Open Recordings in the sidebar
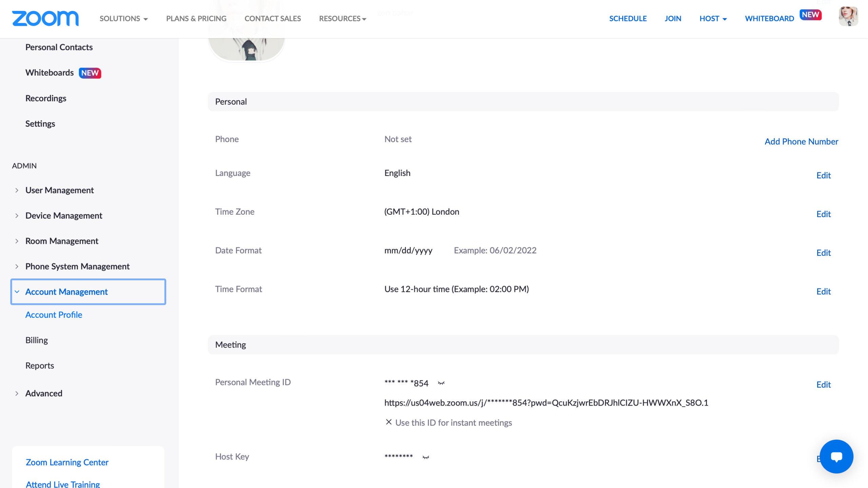 46,98
